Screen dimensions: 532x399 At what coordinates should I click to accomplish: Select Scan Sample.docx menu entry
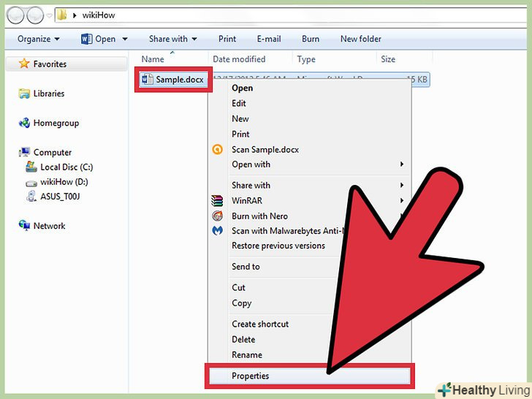point(265,150)
